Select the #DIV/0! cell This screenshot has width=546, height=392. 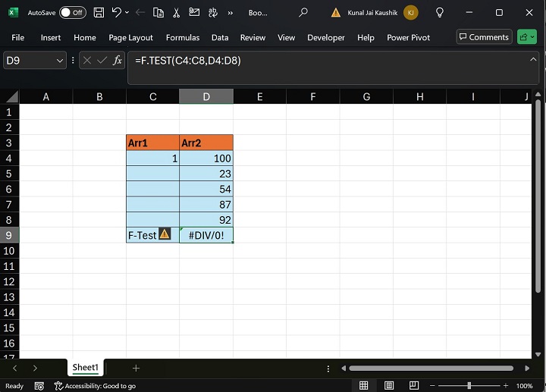(x=206, y=235)
